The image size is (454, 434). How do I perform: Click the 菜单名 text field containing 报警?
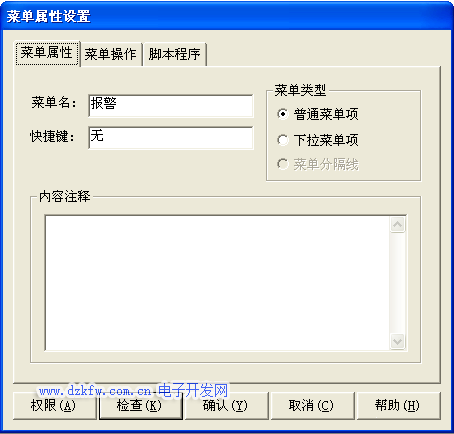(171, 106)
